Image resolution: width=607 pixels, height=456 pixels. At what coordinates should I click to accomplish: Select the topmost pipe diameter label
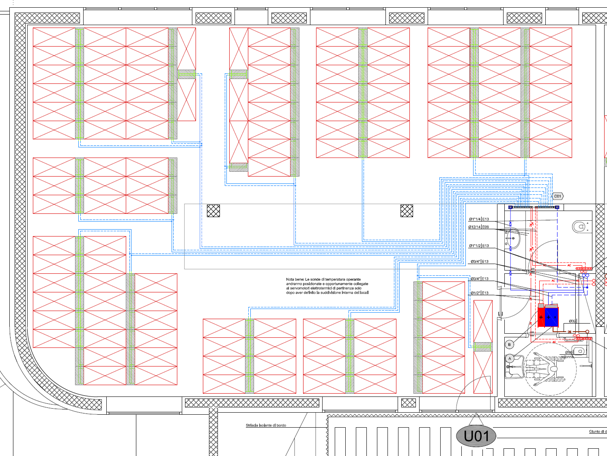tap(482, 216)
